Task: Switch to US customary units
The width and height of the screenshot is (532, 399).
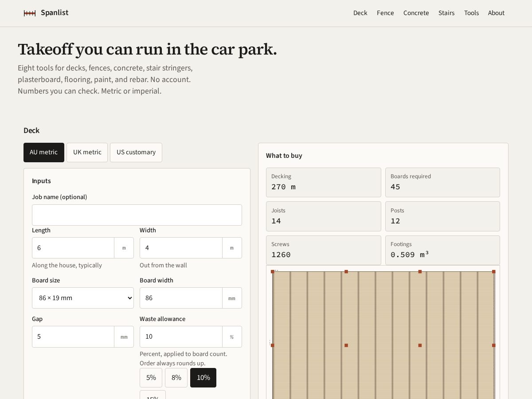Action: pyautogui.click(x=136, y=153)
